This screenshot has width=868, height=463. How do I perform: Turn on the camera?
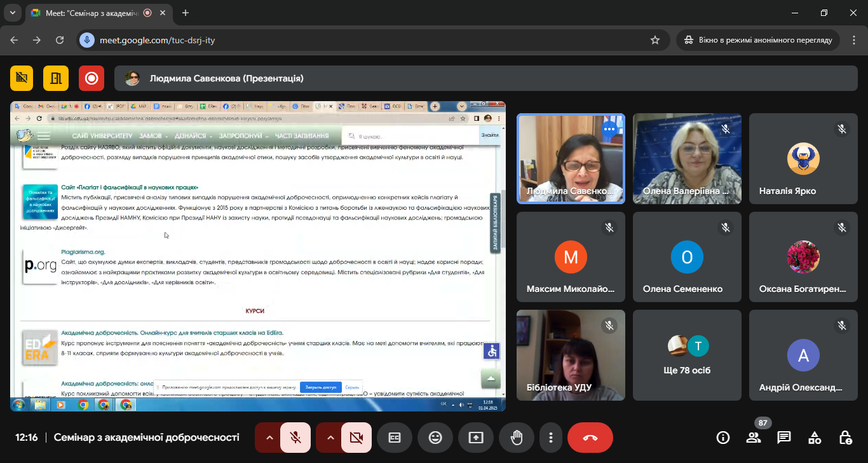coord(356,438)
